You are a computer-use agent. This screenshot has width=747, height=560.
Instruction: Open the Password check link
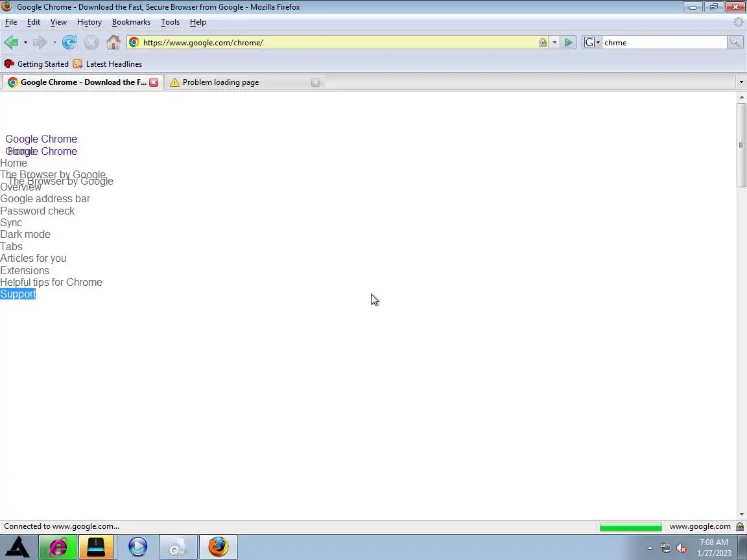(37, 211)
